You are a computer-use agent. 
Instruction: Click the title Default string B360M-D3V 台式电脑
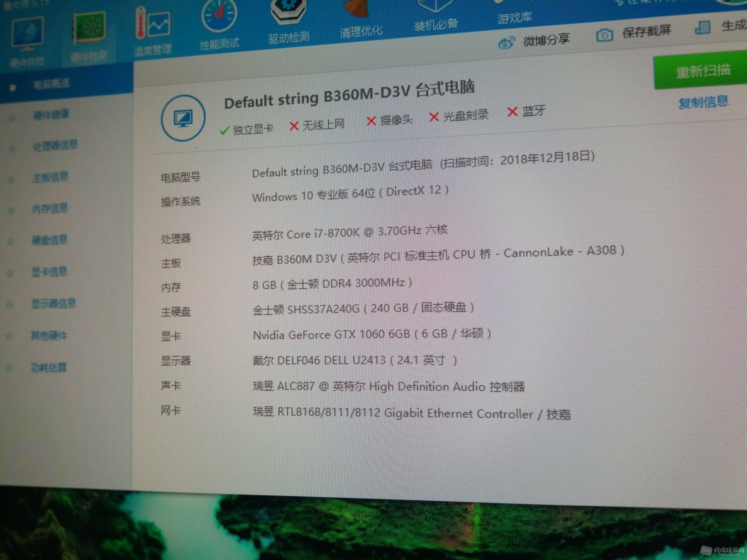click(349, 95)
